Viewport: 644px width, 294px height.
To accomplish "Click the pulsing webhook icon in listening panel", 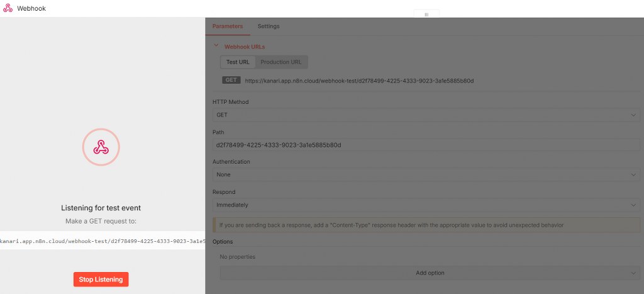I will pos(101,147).
